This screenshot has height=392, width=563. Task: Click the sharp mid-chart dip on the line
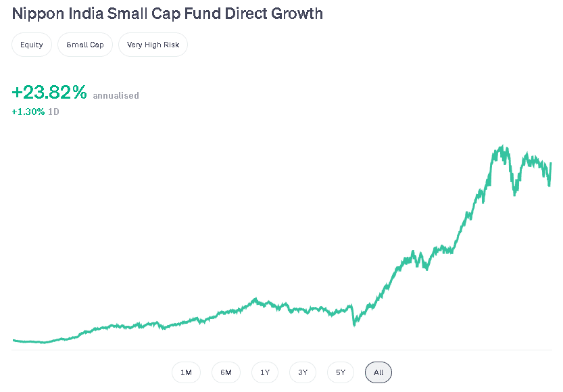(x=354, y=325)
